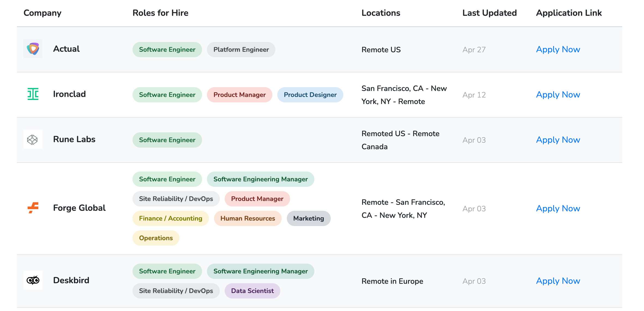This screenshot has height=311, width=644.
Task: Click Ironclad's Product Manager tag
Action: tap(239, 95)
